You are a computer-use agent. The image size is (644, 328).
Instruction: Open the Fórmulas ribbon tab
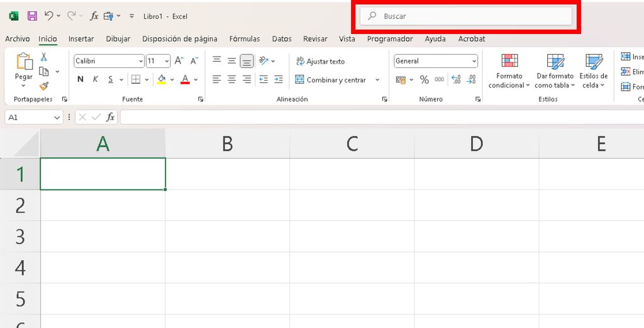245,39
